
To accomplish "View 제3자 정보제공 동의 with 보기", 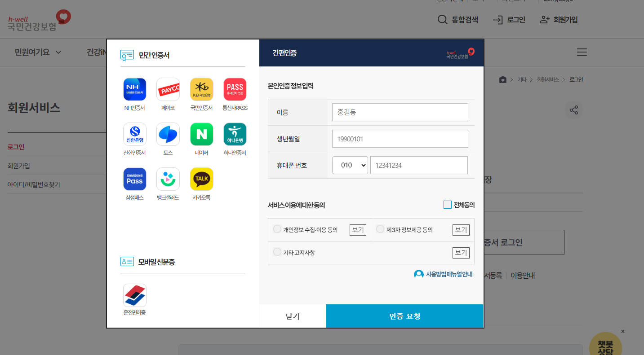I will point(461,230).
